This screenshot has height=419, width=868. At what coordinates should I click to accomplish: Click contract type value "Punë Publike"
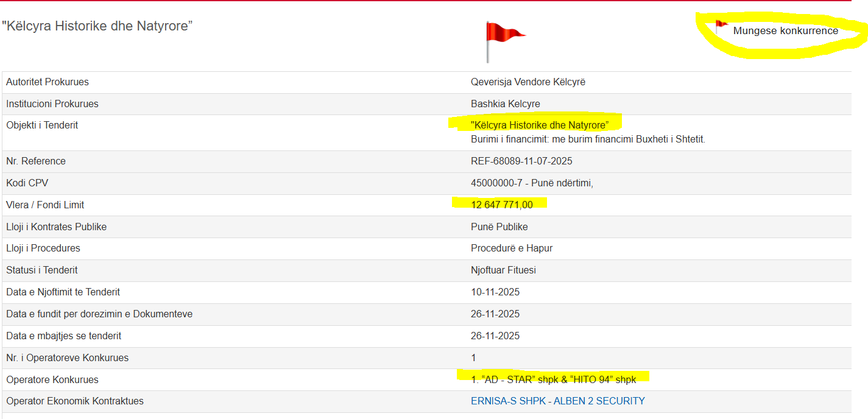point(499,227)
